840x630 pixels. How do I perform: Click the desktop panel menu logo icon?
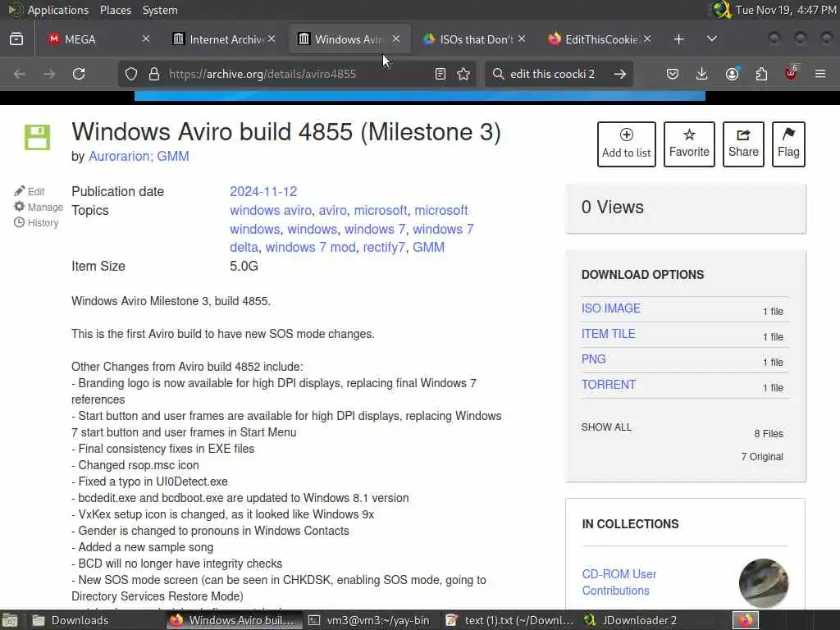coord(13,10)
